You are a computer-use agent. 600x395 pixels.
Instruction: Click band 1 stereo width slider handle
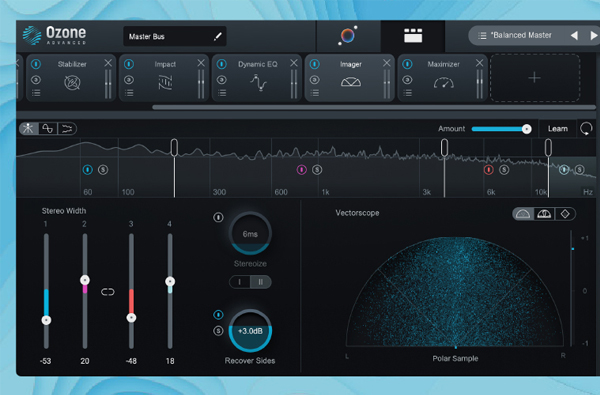[x=46, y=320]
